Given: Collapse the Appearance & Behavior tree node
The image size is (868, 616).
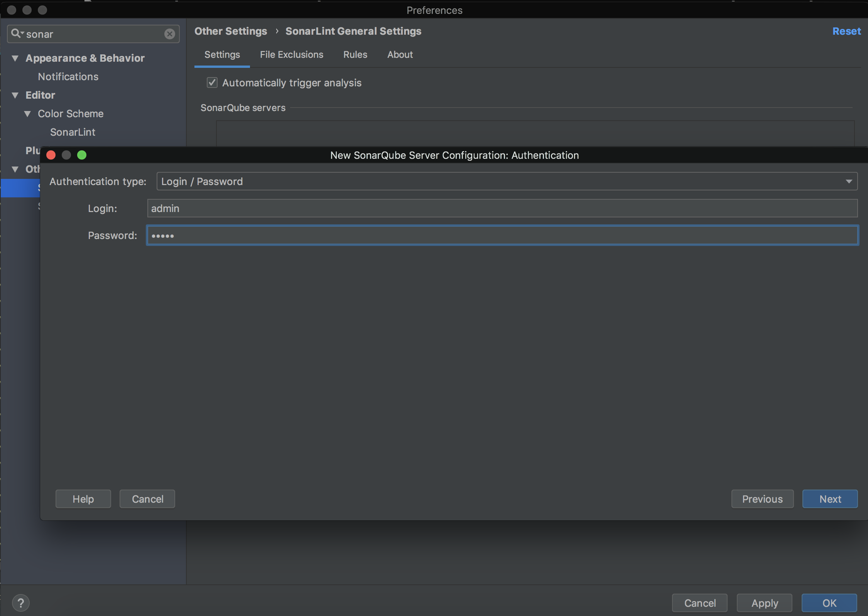Looking at the screenshot, I should coord(15,58).
